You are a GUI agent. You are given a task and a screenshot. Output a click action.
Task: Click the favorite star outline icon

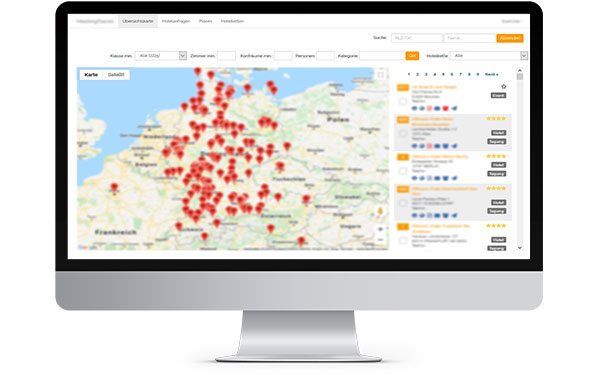pyautogui.click(x=504, y=86)
